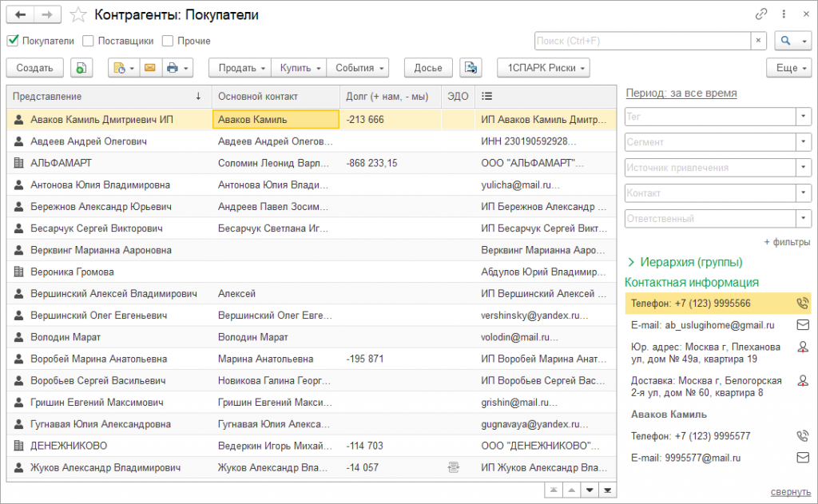Image resolution: width=818 pixels, height=504 pixels.
Task: Click the envelope icon for 9995577@mail.ru
Action: (803, 458)
